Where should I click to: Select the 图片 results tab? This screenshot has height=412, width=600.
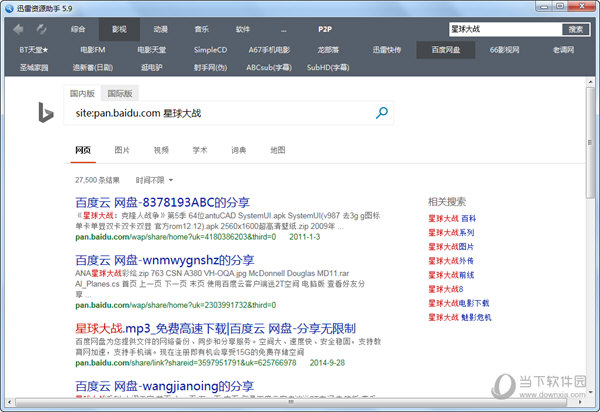122,150
